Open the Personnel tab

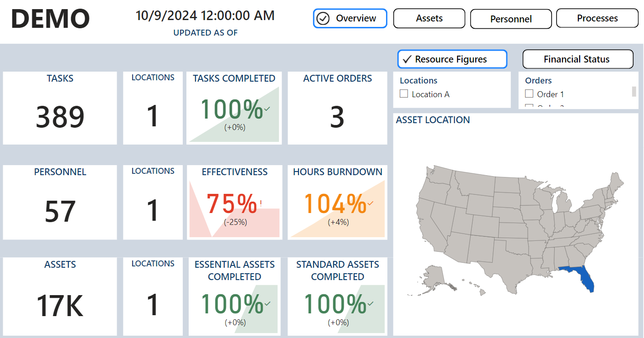pyautogui.click(x=510, y=19)
